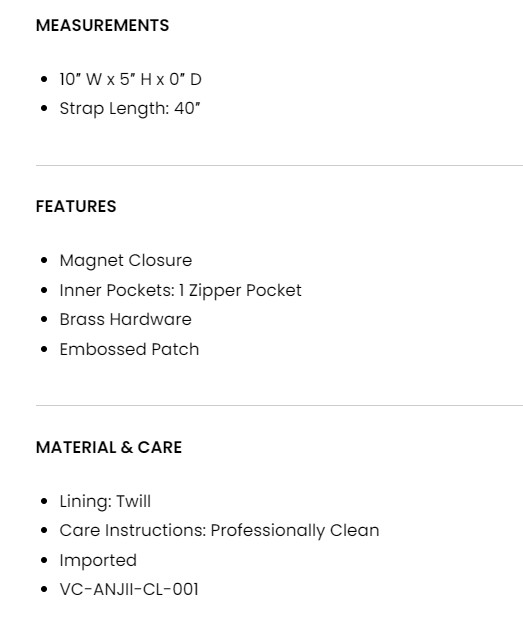Click the Magnet Closure list item

pyautogui.click(x=126, y=261)
